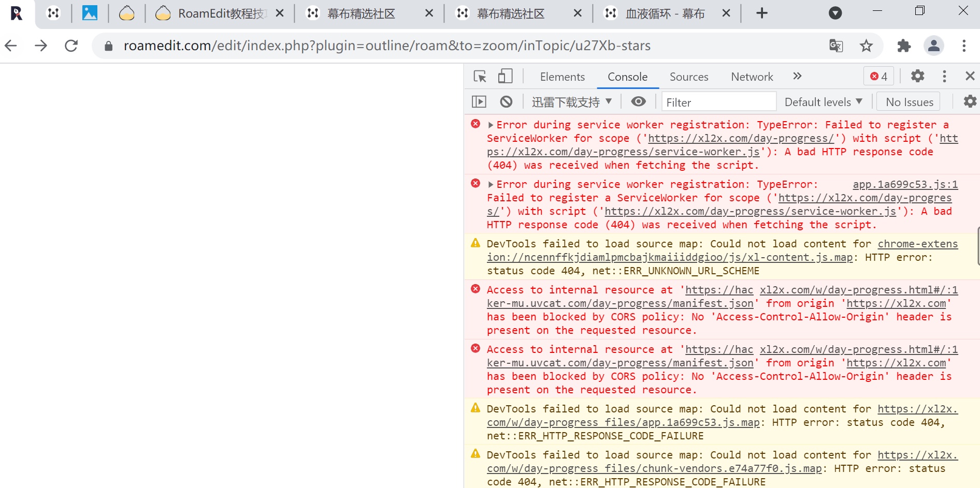Click the console Filter input field
The image size is (980, 488).
click(x=718, y=102)
